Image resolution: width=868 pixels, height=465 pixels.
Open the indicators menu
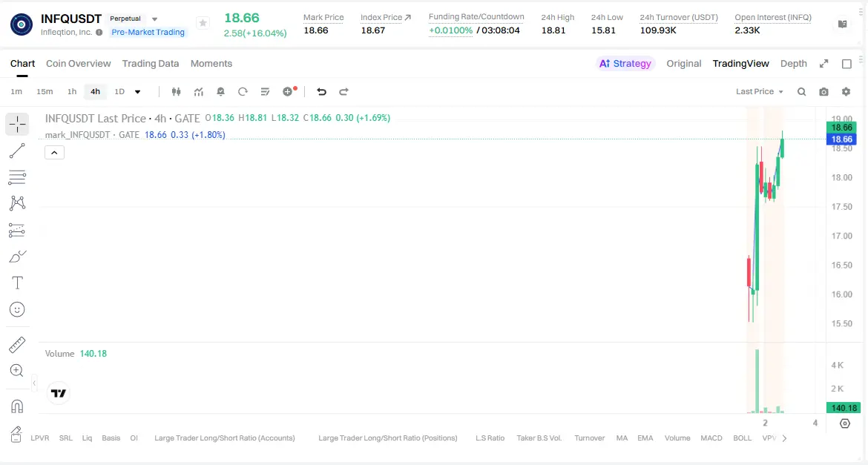(x=198, y=91)
